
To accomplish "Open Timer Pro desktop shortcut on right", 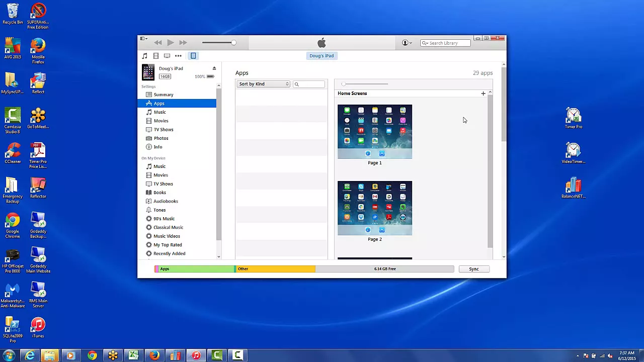I will (x=574, y=119).
